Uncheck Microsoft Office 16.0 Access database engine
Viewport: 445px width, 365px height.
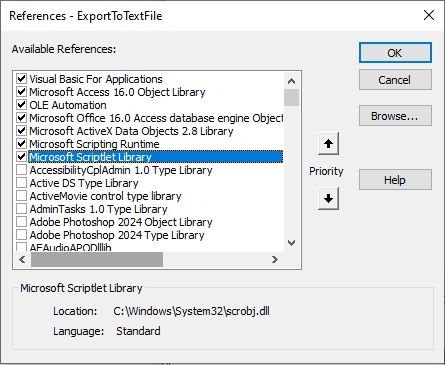click(22, 118)
